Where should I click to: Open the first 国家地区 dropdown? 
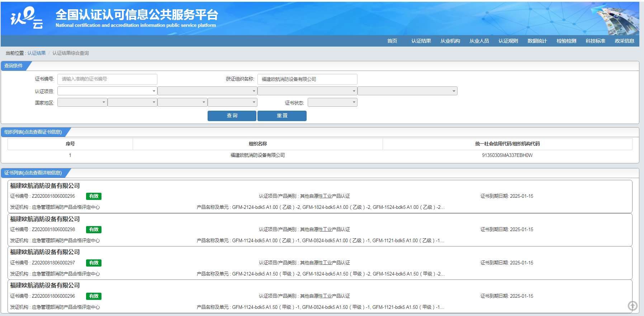[x=82, y=102]
